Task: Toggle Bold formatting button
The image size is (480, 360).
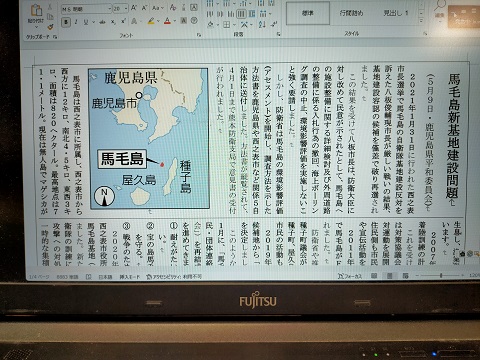Action: point(66,22)
